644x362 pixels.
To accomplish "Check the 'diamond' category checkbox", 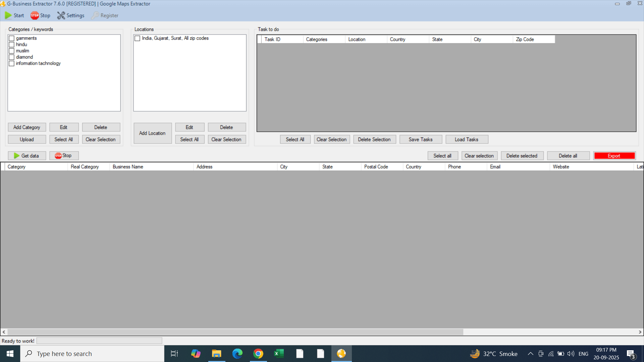I will [x=12, y=57].
